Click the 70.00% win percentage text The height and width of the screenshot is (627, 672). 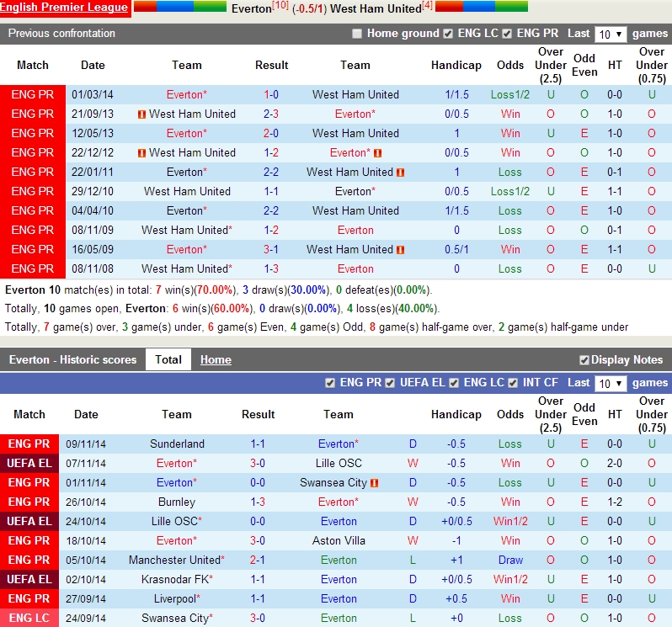pos(214,290)
